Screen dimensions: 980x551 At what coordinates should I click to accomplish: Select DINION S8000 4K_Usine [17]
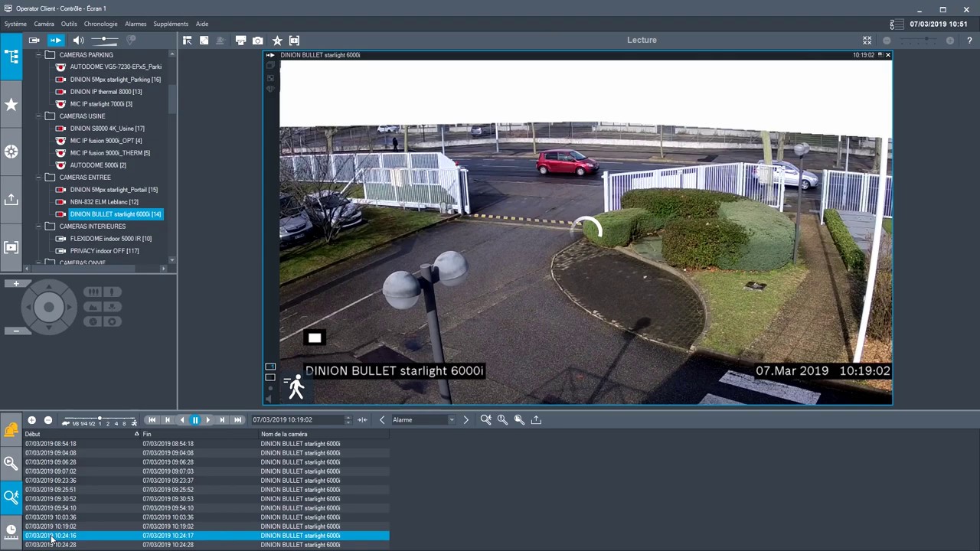coord(107,129)
